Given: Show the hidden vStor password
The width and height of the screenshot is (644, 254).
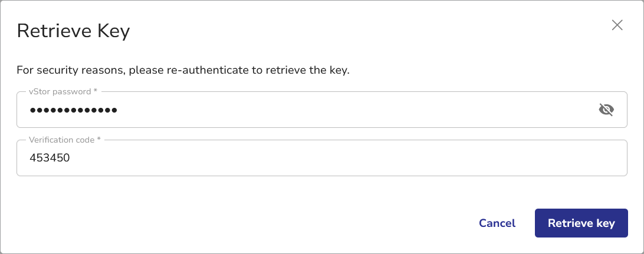Looking at the screenshot, I should [606, 110].
